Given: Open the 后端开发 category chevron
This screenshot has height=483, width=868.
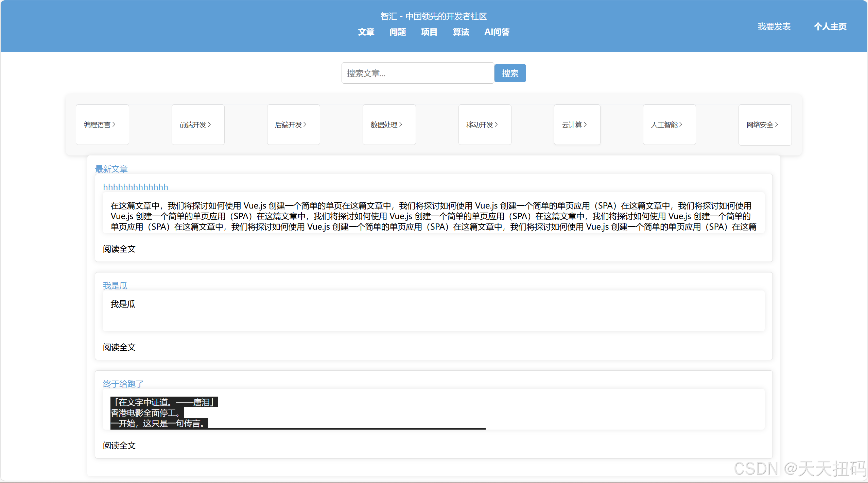Looking at the screenshot, I should [305, 125].
